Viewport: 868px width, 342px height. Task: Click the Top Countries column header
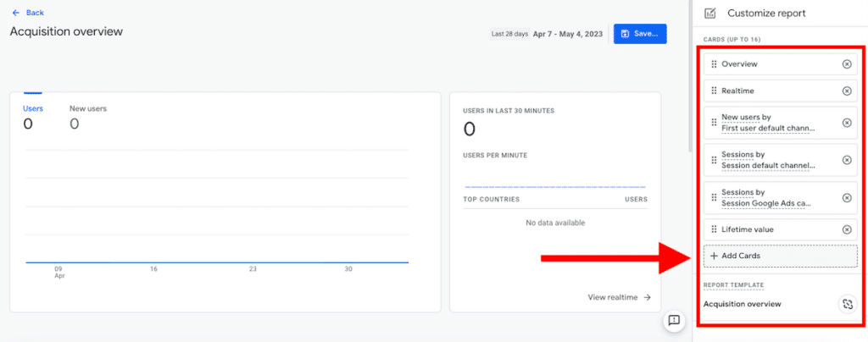coord(491,199)
